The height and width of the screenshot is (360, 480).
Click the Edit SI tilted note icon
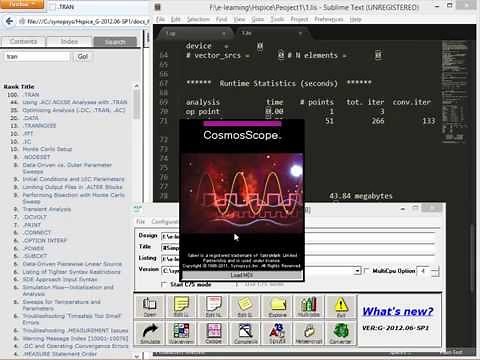tap(245, 306)
